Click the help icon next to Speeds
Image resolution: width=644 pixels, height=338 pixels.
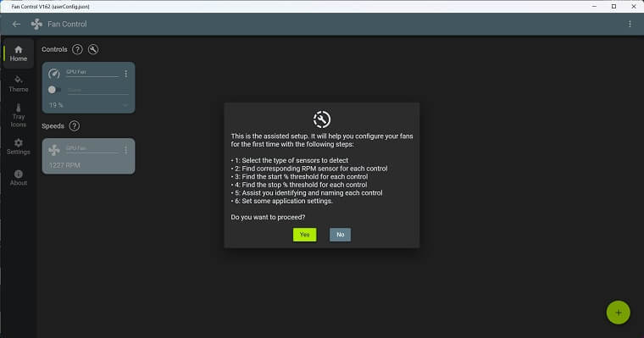[74, 126]
